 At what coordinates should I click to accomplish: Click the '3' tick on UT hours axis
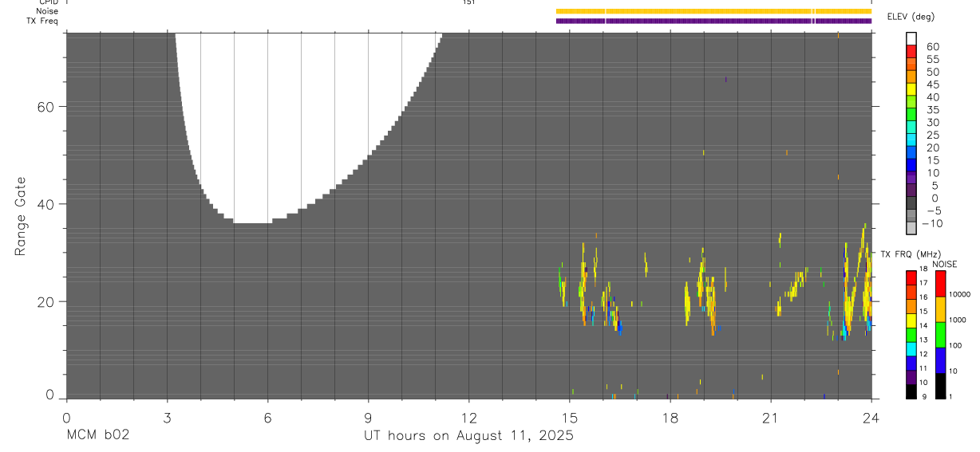coord(167,417)
